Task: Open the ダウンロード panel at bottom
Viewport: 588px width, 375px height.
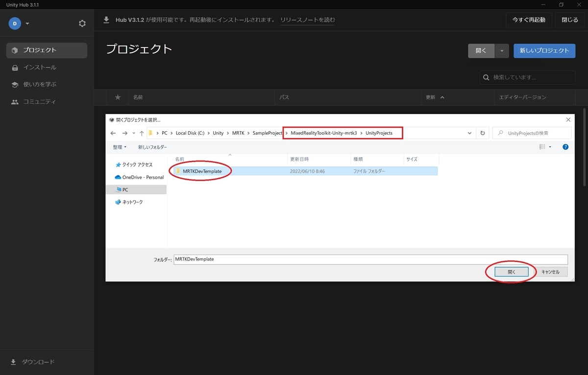Action: coord(32,362)
